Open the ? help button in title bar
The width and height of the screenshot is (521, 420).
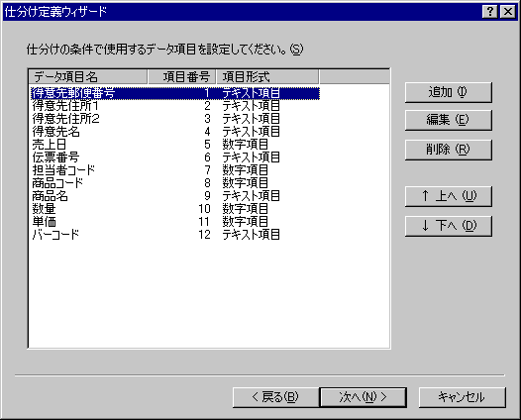(x=489, y=12)
